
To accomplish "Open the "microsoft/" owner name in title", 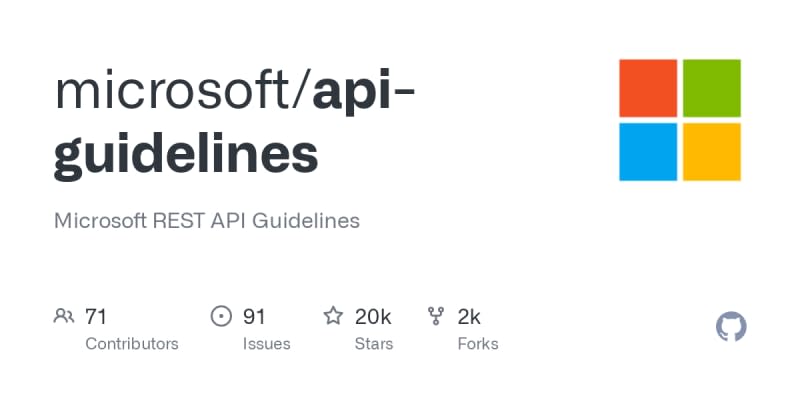I will (x=182, y=90).
